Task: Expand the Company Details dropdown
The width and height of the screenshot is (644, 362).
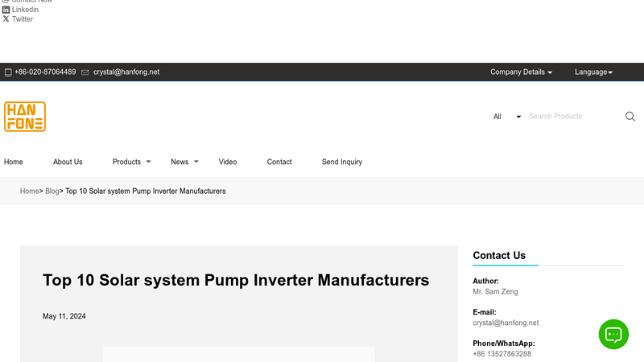Action: (x=521, y=72)
